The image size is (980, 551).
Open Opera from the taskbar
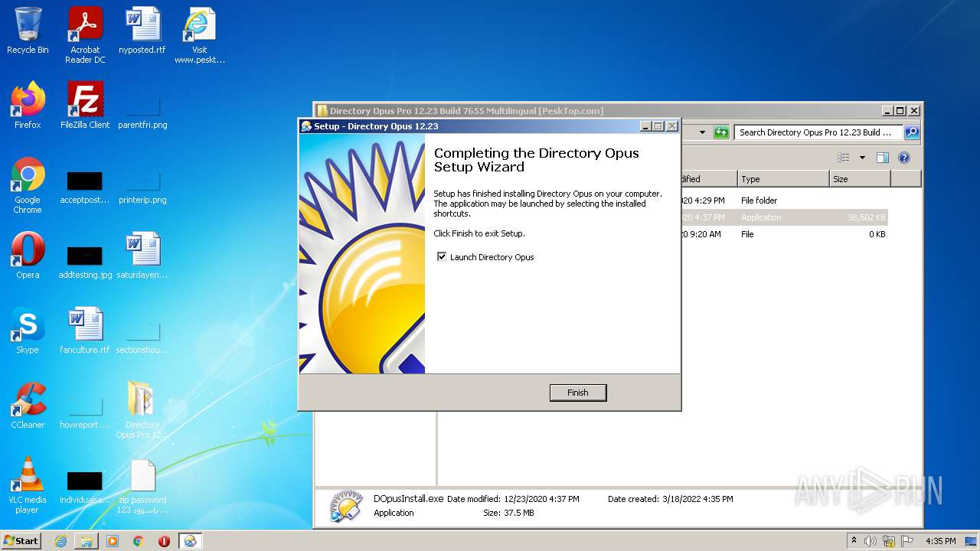click(x=164, y=541)
